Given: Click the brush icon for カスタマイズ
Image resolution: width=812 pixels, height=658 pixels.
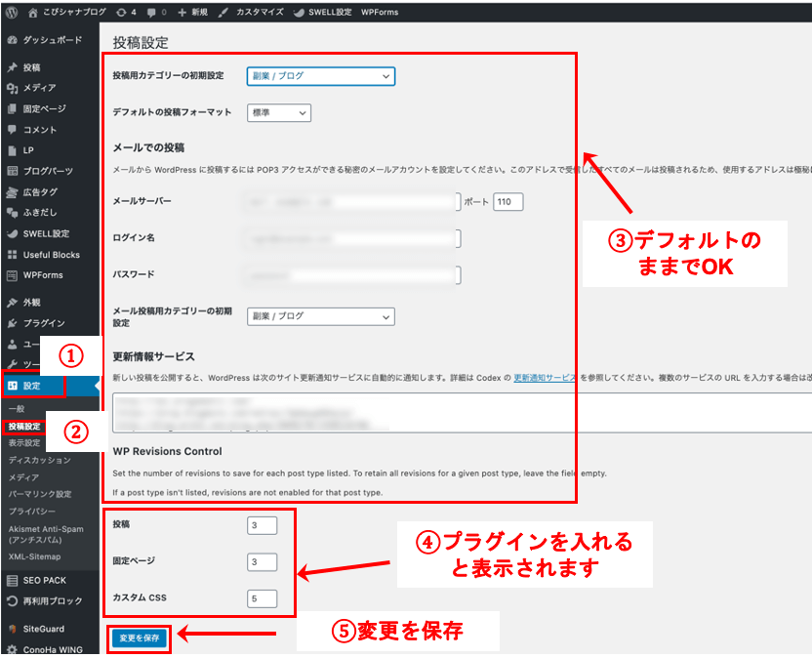Looking at the screenshot, I should point(223,13).
